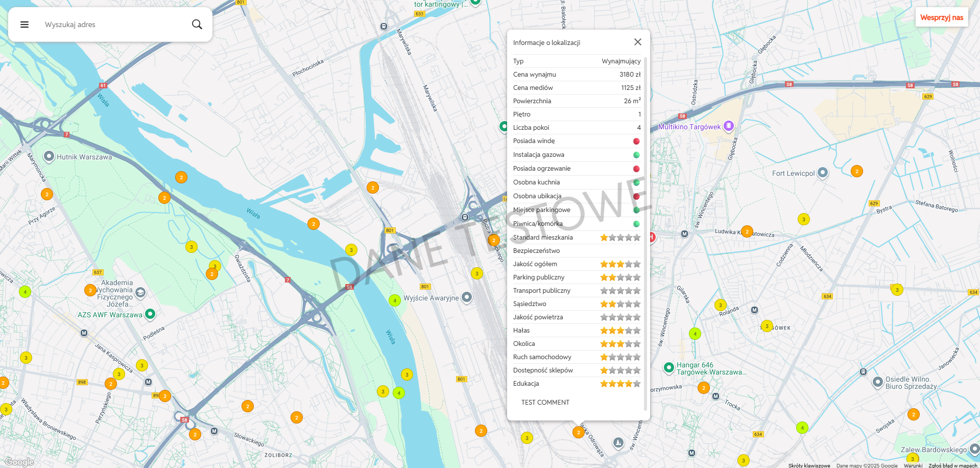Select the Fort Lewicpol place pin

pos(822,173)
